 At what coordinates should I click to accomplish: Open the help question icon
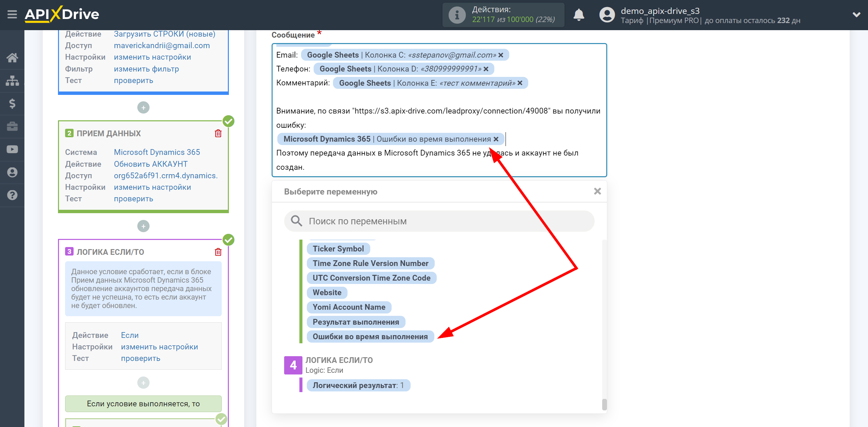click(12, 195)
